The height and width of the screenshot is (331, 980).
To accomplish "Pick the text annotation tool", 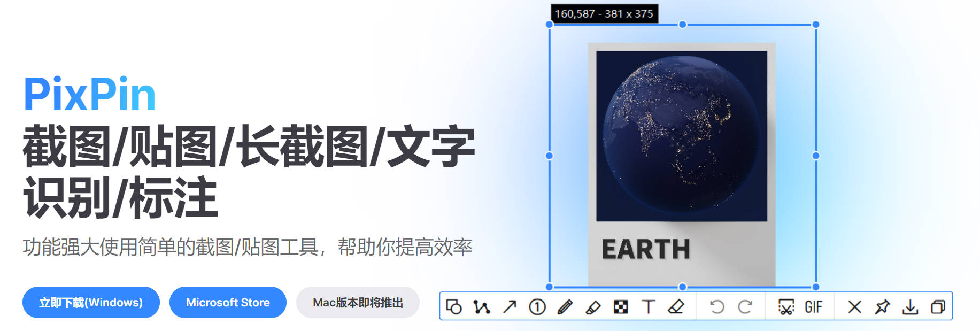I will click(x=649, y=307).
